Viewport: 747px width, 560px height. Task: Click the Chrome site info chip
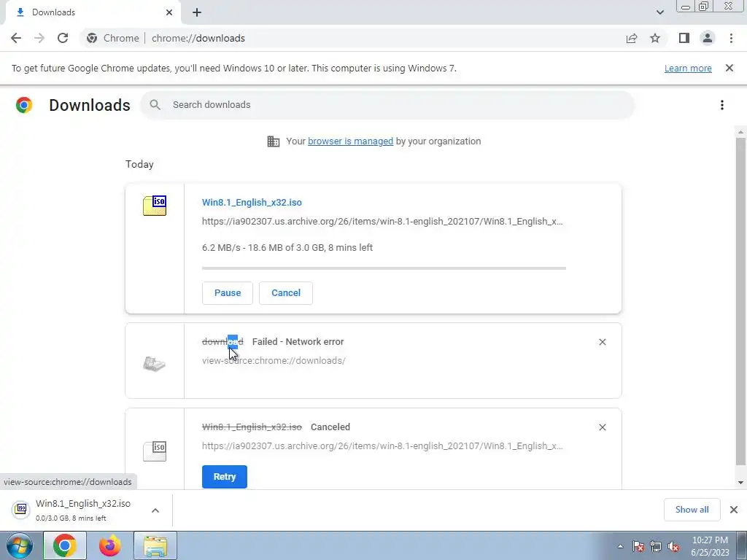(x=113, y=38)
